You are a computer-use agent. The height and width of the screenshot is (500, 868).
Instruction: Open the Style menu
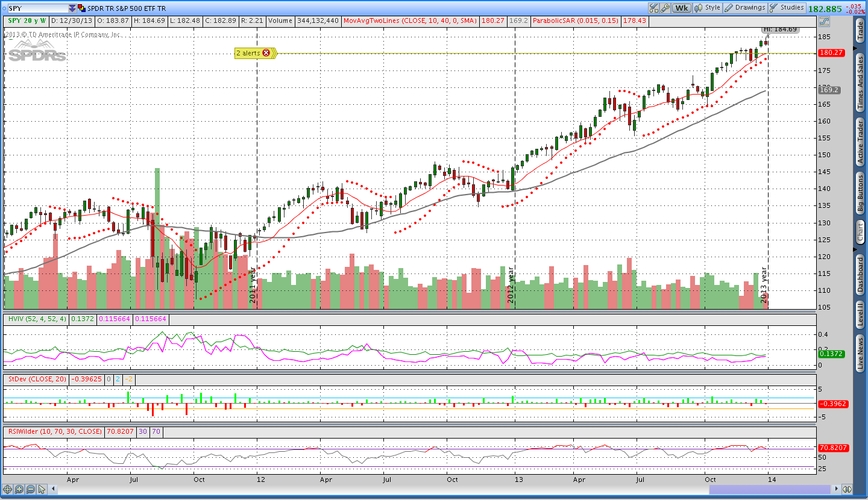[708, 8]
